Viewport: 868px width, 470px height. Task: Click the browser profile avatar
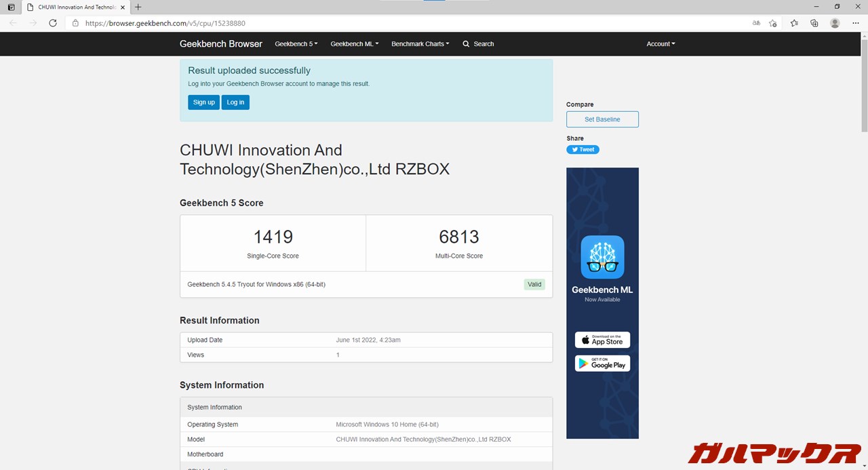point(835,23)
